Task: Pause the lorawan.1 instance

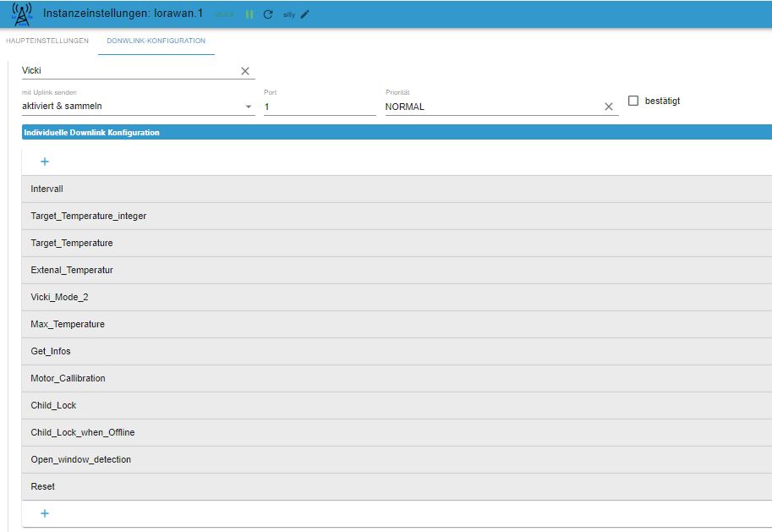Action: (249, 14)
